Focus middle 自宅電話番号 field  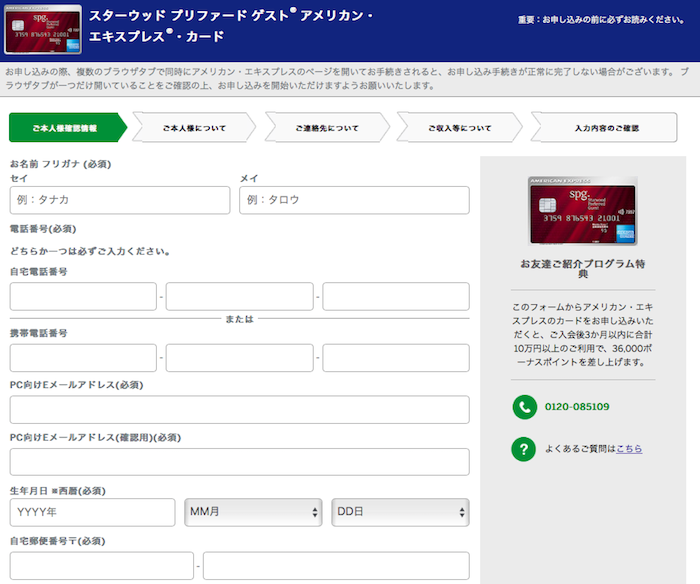(x=239, y=296)
